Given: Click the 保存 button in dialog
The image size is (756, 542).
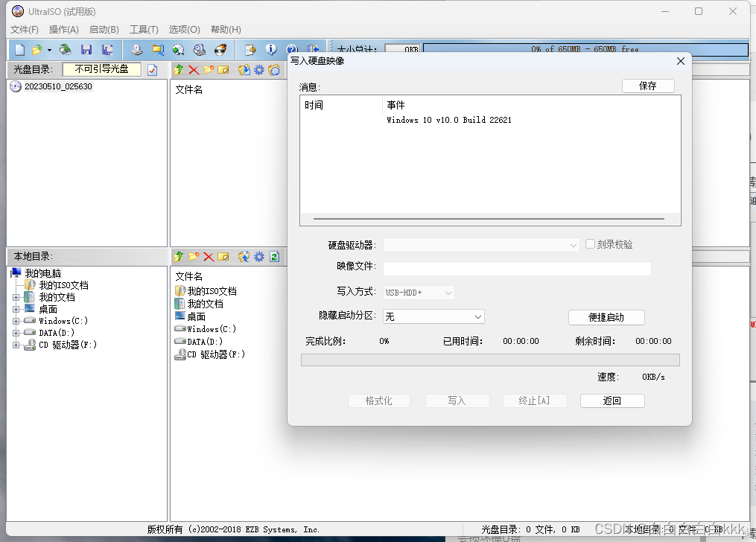Looking at the screenshot, I should (648, 86).
